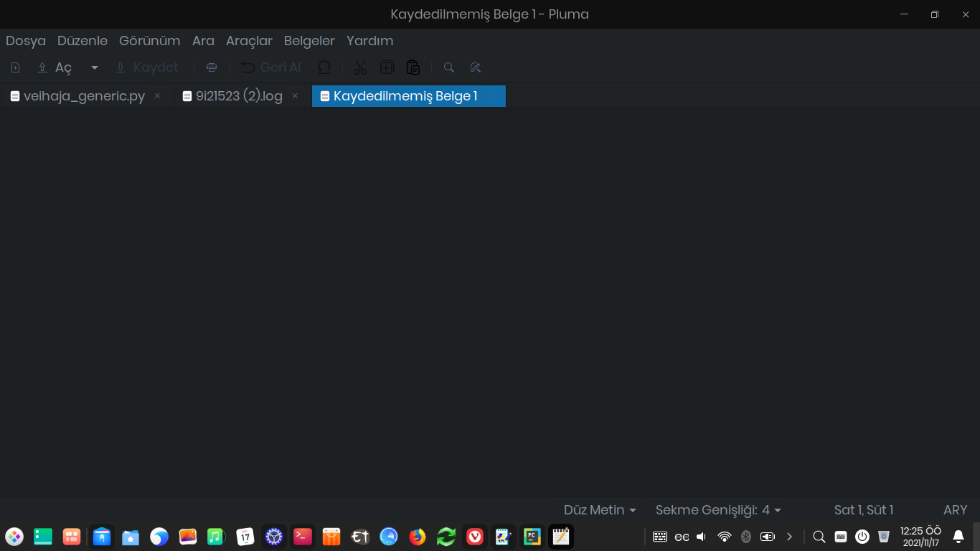Image resolution: width=980 pixels, height=551 pixels.
Task: Launch Vivaldi browser from the taskbar
Action: 475,537
